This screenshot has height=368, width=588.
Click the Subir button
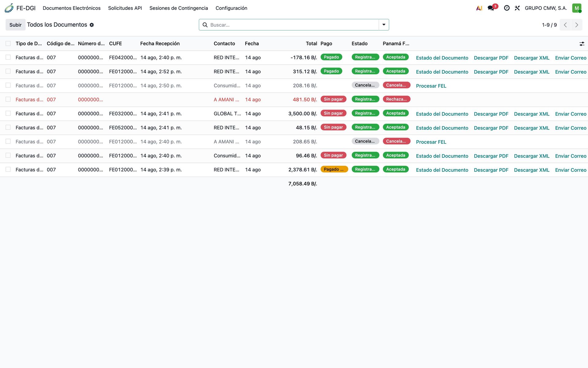point(15,25)
